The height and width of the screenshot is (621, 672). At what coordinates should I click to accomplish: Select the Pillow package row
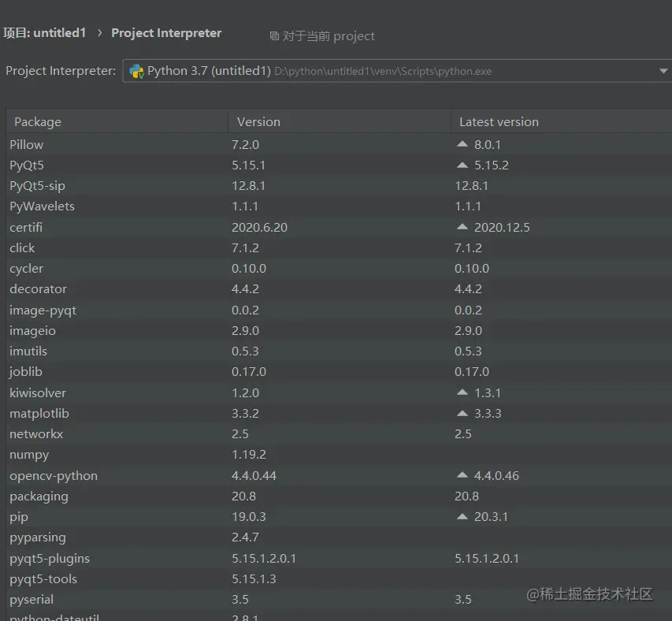coord(339,144)
